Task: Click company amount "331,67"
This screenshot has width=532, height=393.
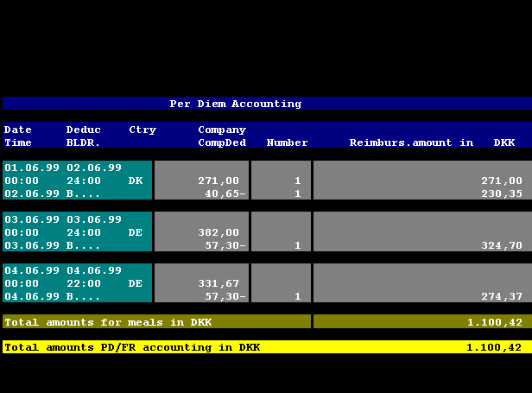Action: (x=218, y=283)
